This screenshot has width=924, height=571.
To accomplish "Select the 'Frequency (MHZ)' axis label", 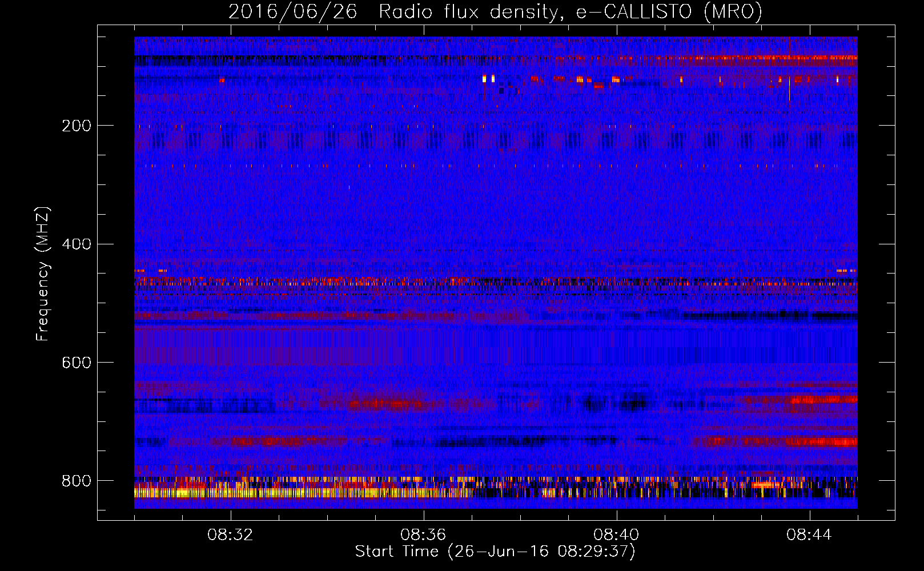I will point(42,274).
